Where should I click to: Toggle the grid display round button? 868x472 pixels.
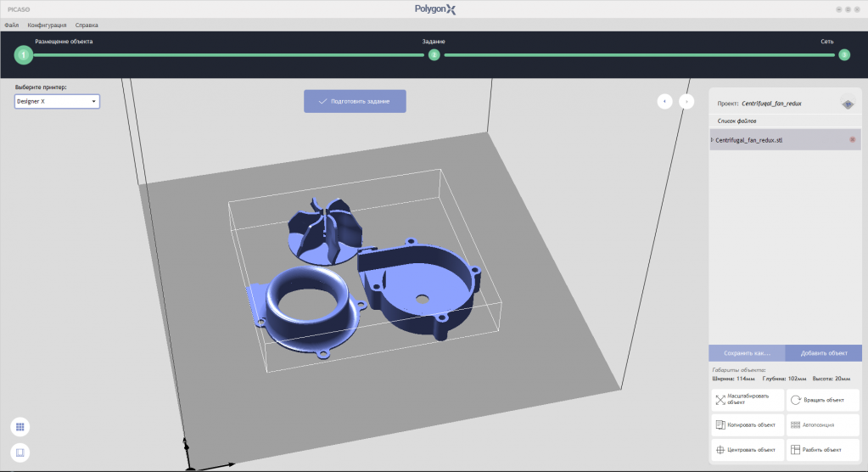pyautogui.click(x=20, y=427)
